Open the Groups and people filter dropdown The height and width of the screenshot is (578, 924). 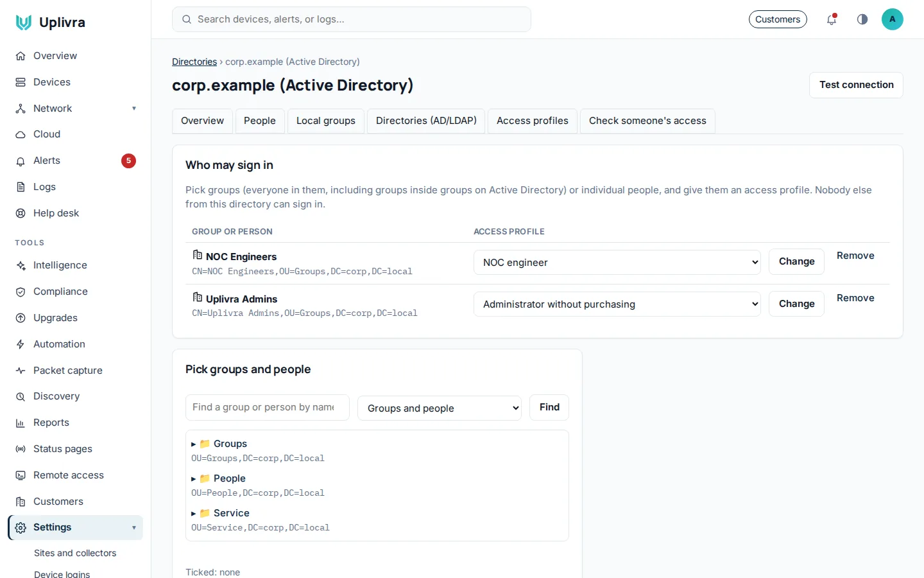point(440,408)
